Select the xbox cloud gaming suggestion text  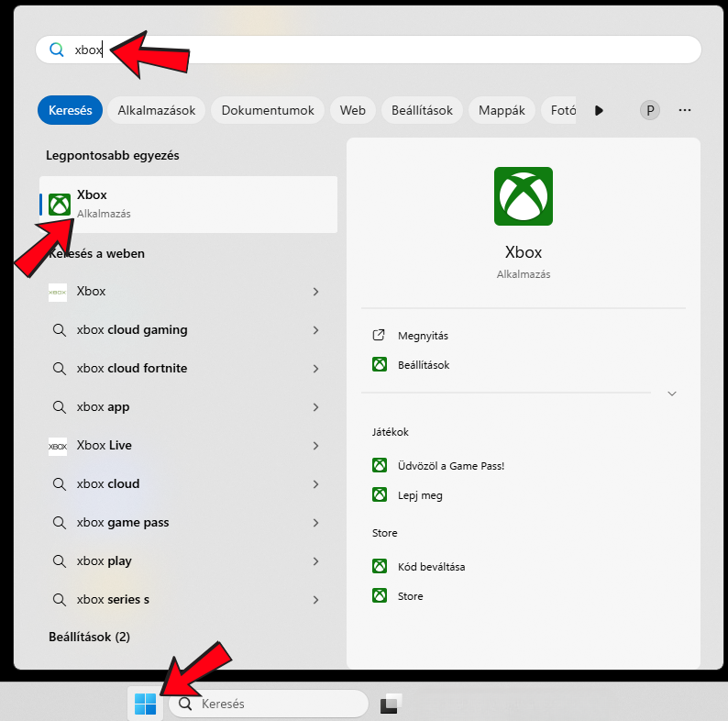tap(132, 330)
